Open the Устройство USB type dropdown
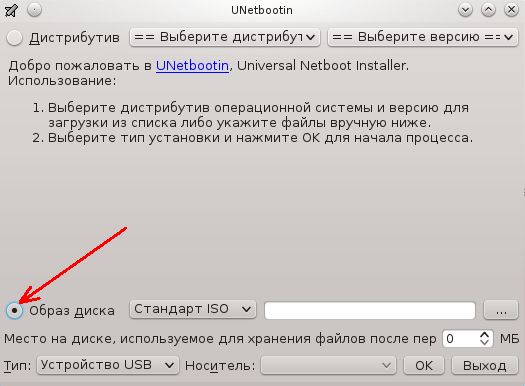525x386 pixels. 108,365
